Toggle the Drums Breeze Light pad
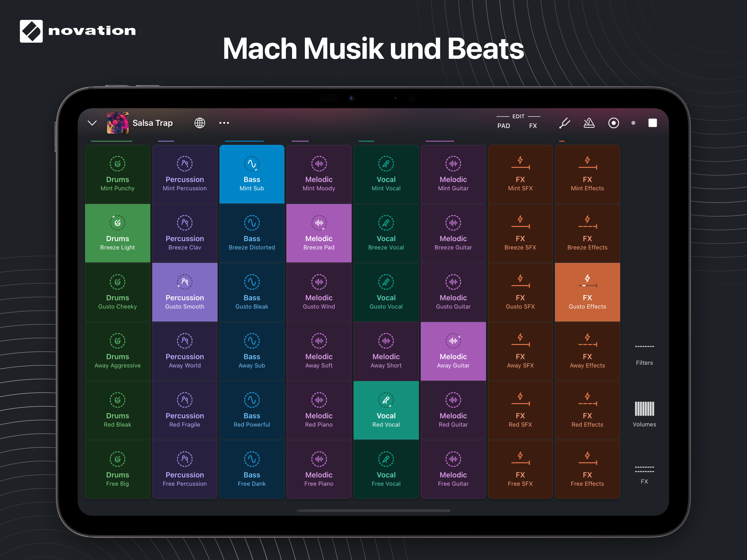 coord(118,233)
